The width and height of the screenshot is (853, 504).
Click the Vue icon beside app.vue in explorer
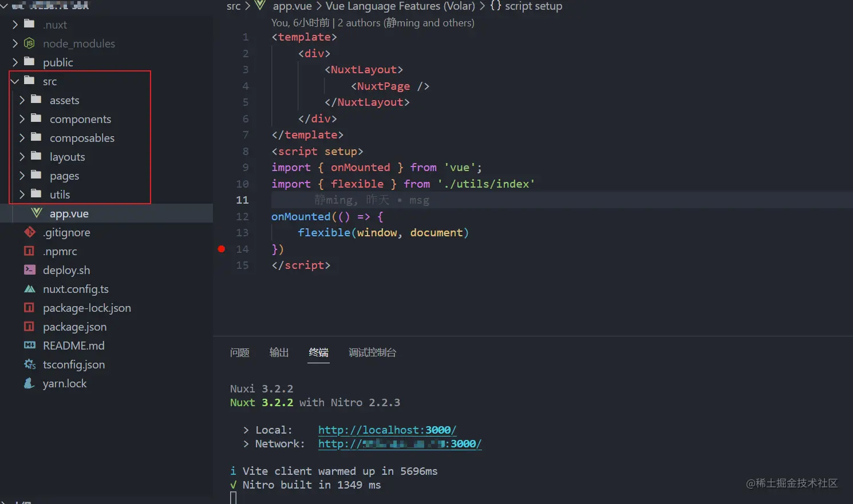[37, 213]
